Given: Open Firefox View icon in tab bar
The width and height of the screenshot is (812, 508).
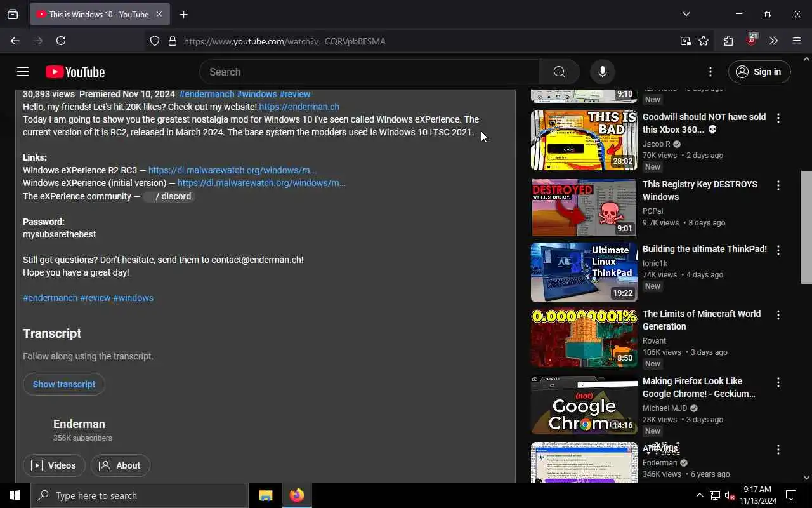Looking at the screenshot, I should [13, 14].
